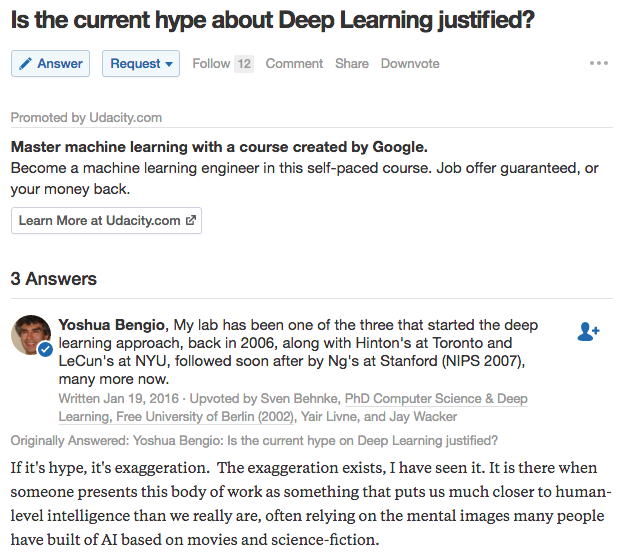623x558 pixels.
Task: Open the Comment option
Action: (x=294, y=64)
